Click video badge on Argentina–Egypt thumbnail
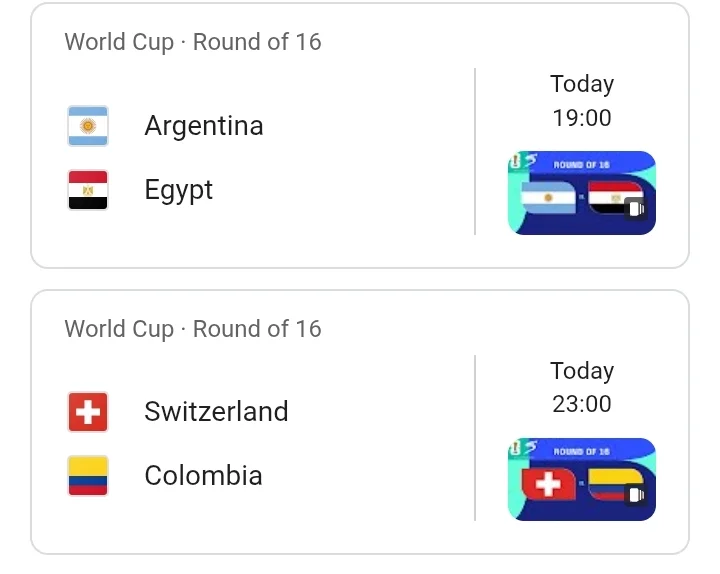Screen dimensions: 720x574 point(636,209)
